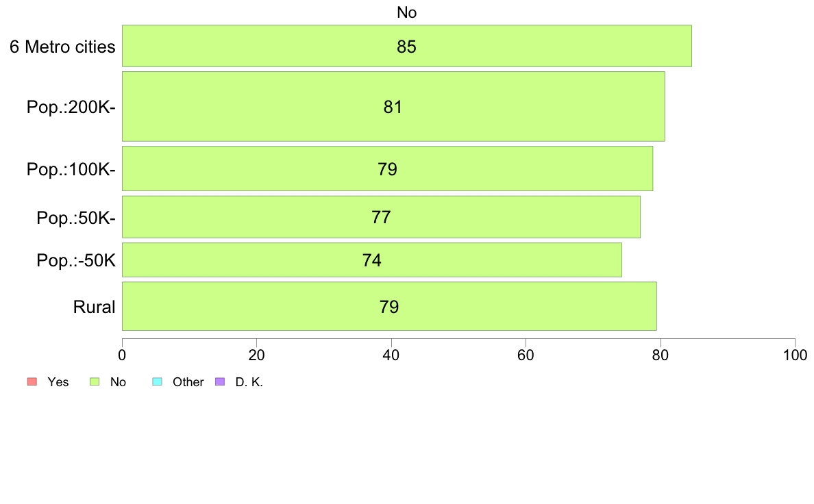The height and width of the screenshot is (504, 814).
Task: Click the Pop.:-50K axis label
Action: [76, 260]
